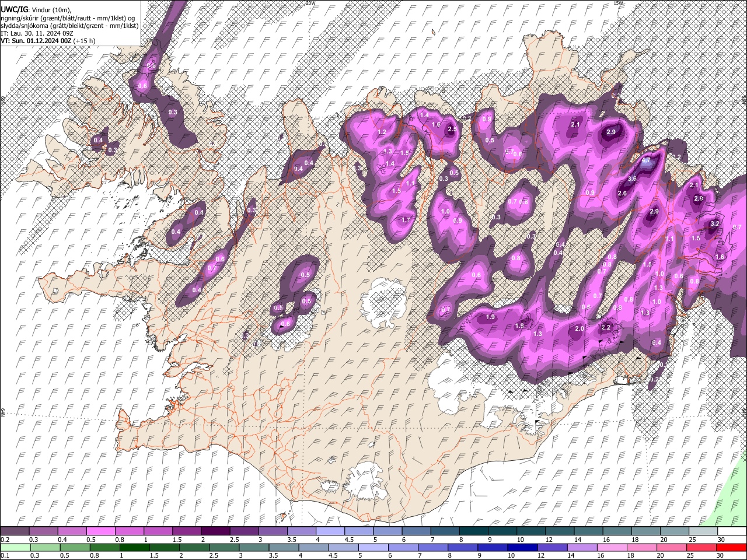Click the 0.2 label in the top legend row

(x=5, y=540)
